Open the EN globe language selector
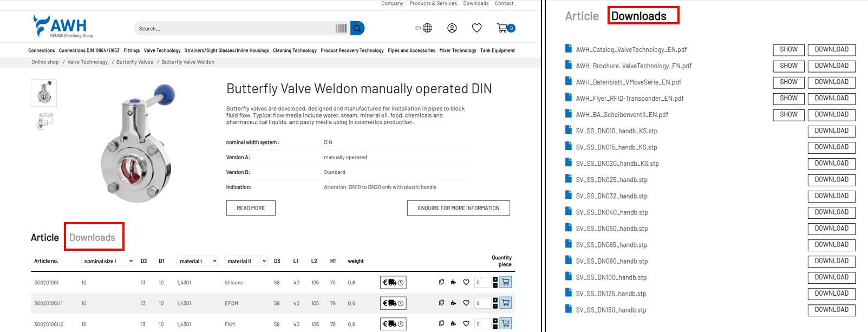This screenshot has width=868, height=332. click(424, 28)
